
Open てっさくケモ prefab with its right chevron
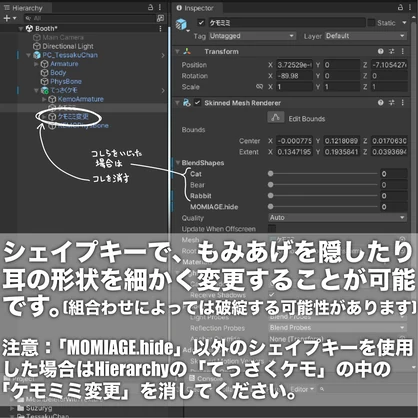pos(163,90)
